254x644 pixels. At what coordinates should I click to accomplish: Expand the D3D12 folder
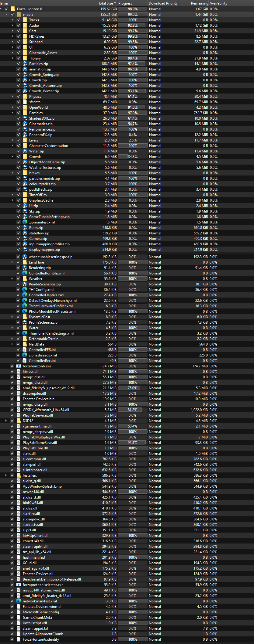pyautogui.click(x=6, y=421)
